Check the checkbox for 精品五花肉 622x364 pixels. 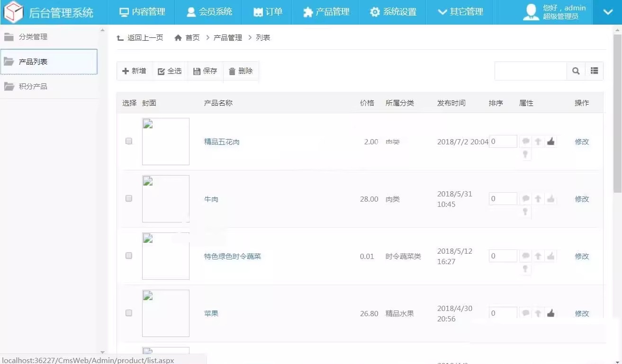pos(129,141)
